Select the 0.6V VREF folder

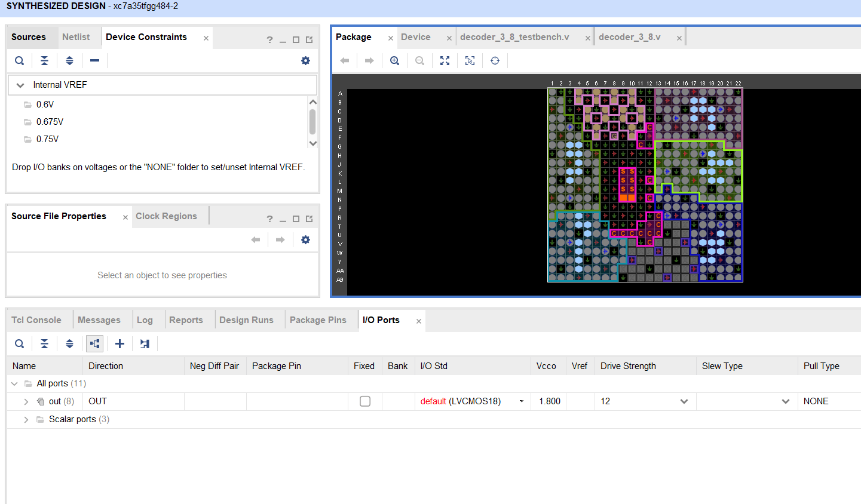coord(45,105)
